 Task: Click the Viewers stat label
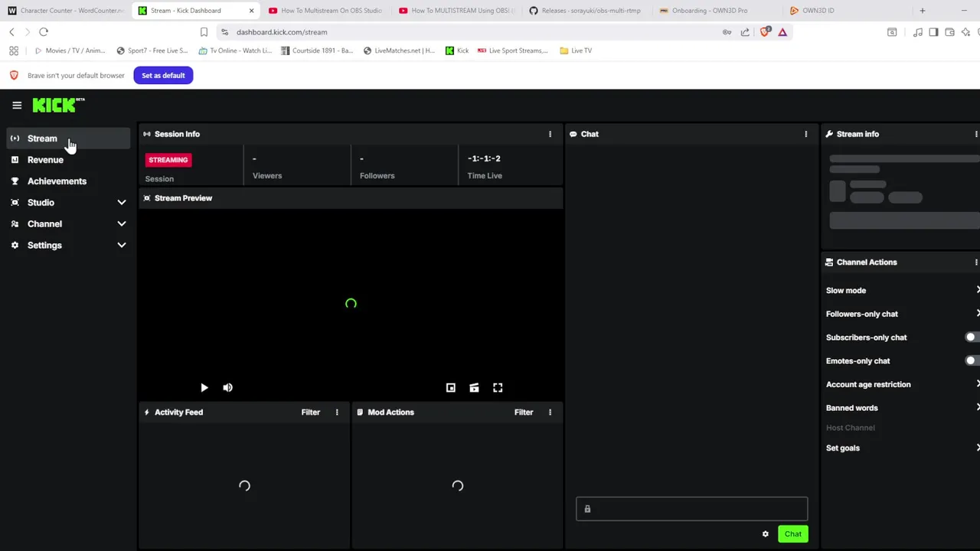point(267,176)
